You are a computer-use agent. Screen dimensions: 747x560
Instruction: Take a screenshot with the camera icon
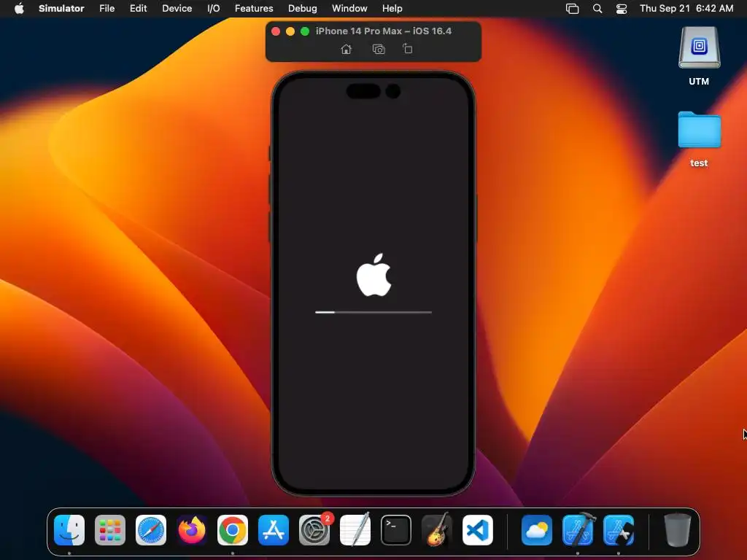coord(379,49)
